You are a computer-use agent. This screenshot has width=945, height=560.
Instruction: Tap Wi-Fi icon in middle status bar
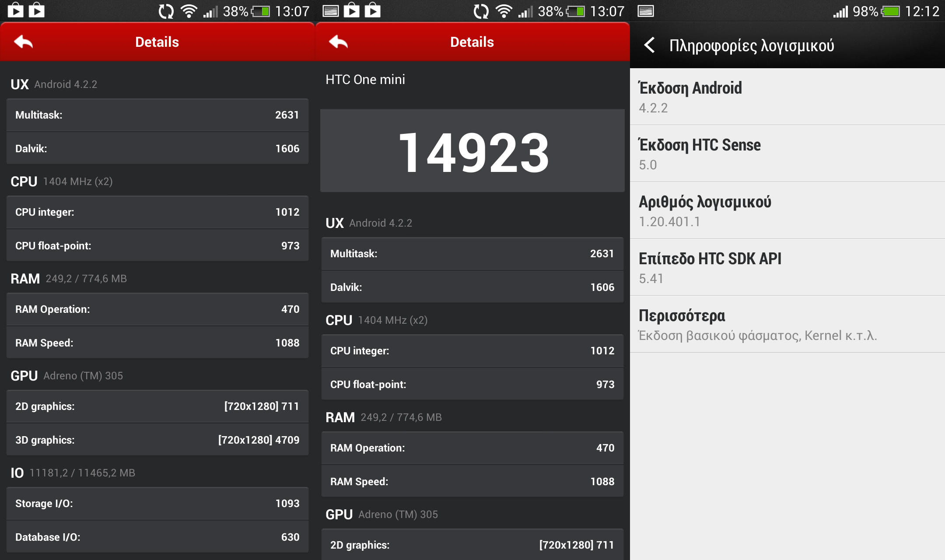(x=504, y=11)
